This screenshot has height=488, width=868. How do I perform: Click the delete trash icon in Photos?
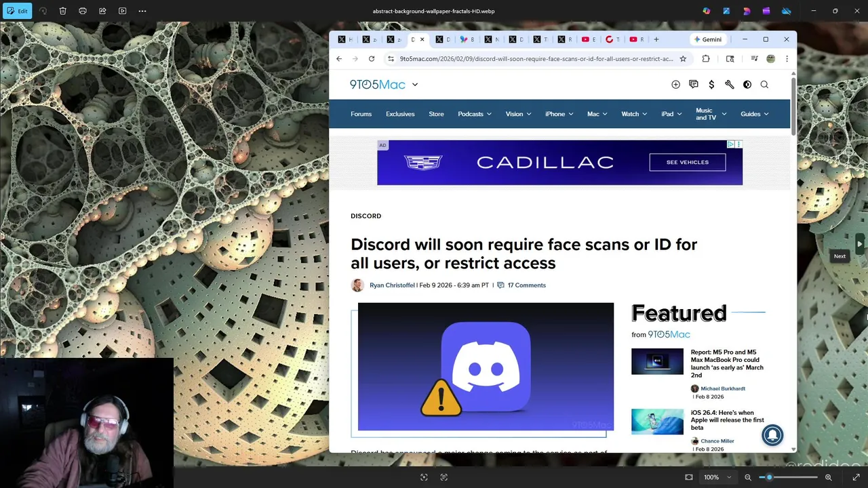(x=62, y=11)
